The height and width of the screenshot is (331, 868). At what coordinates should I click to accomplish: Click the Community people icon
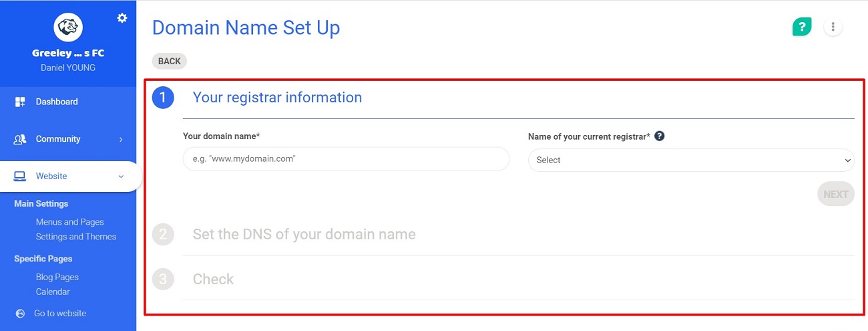[x=20, y=139]
